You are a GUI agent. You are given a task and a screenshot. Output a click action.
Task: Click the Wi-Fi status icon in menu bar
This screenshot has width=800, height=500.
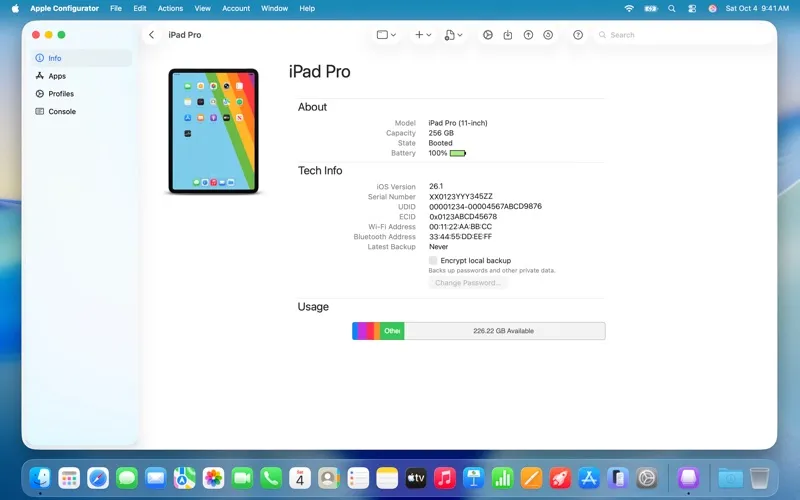[x=629, y=8]
